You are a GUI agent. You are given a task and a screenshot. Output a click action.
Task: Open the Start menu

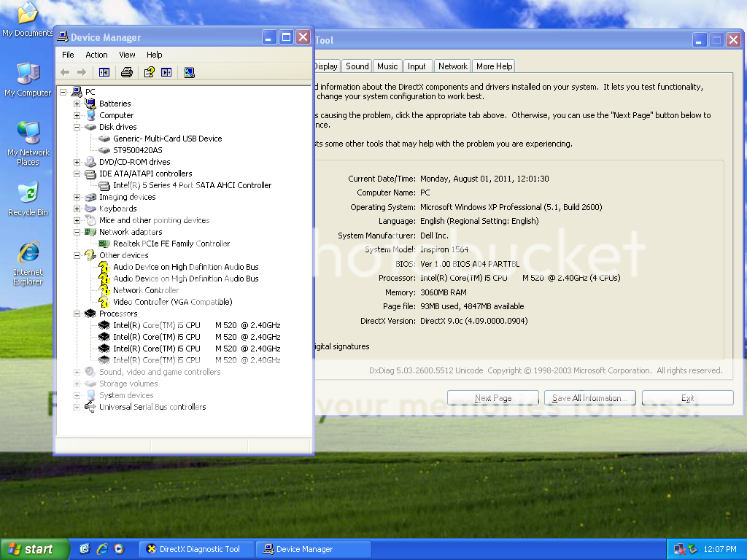coord(34,549)
